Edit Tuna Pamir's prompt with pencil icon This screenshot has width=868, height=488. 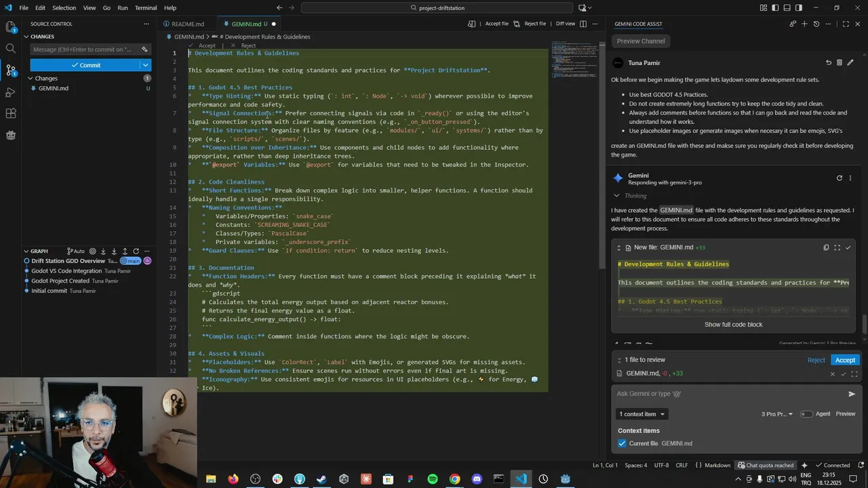[850, 62]
